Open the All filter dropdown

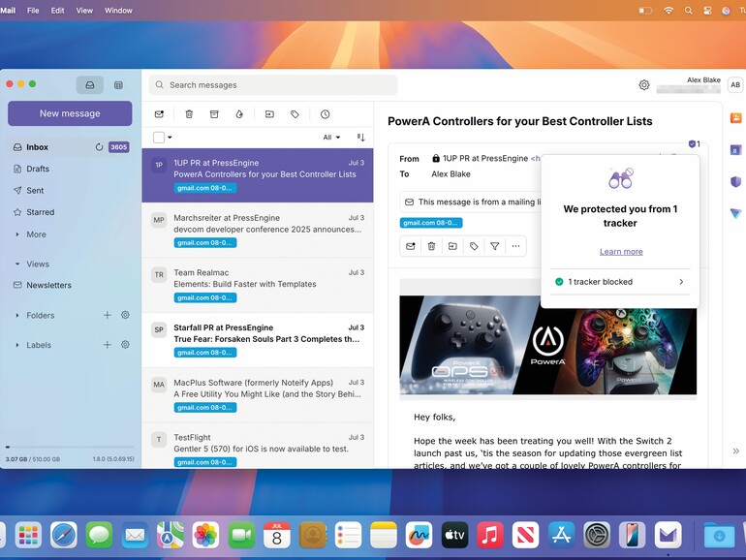click(331, 138)
